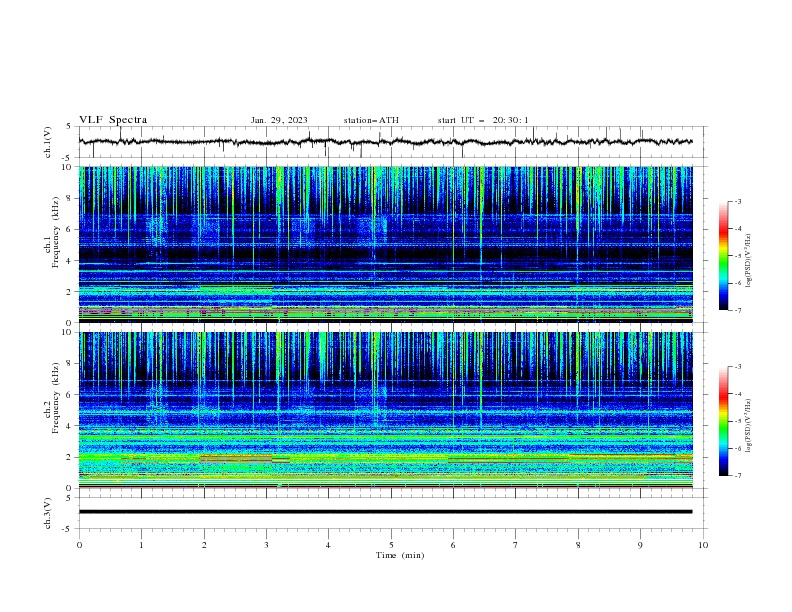Click the 'VLF Spectra' title text
Screen dimensions: 792x612
[x=113, y=120]
